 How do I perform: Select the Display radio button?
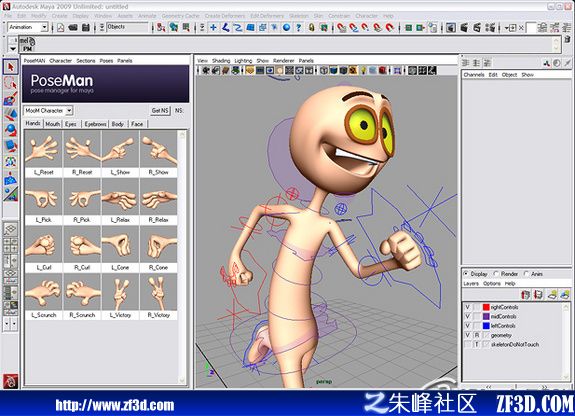tap(466, 274)
